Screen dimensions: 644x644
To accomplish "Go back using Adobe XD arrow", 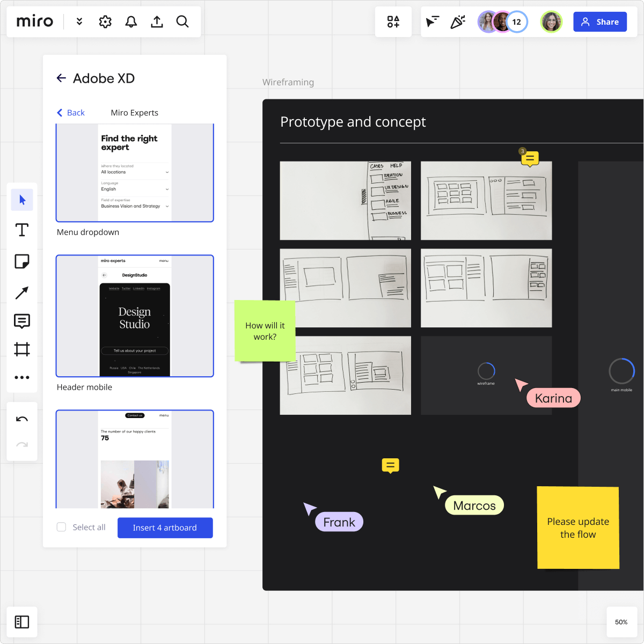I will click(62, 78).
